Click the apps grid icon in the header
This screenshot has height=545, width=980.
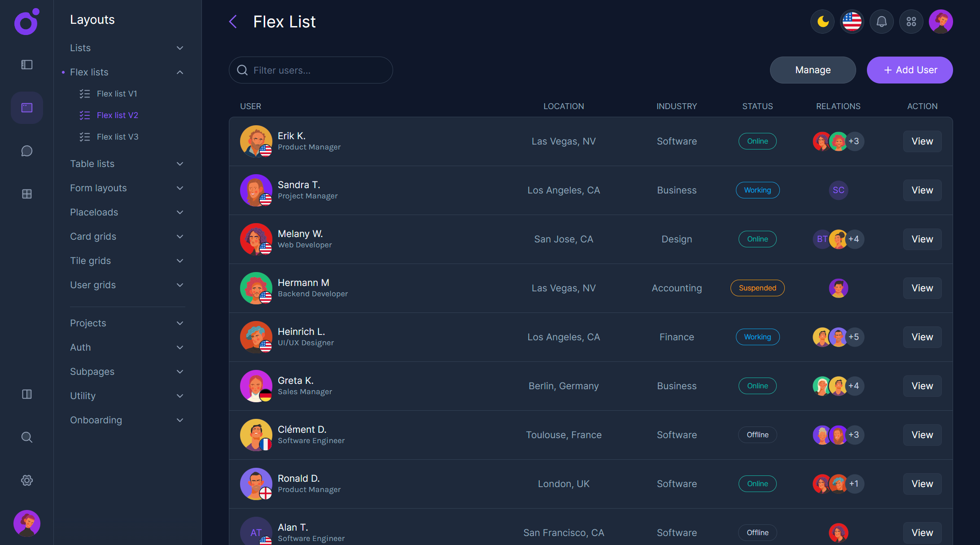(911, 21)
